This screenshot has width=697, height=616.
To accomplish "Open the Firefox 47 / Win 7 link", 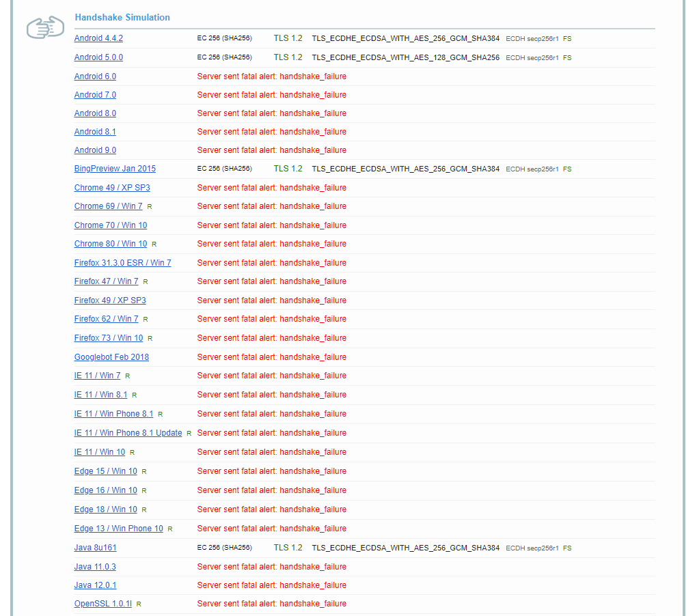I will click(x=106, y=281).
